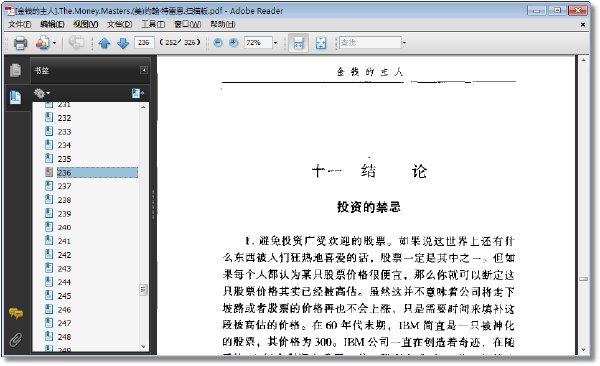600x366 pixels.
Task: Click the document scrollbar down arrow
Action: coord(583,350)
